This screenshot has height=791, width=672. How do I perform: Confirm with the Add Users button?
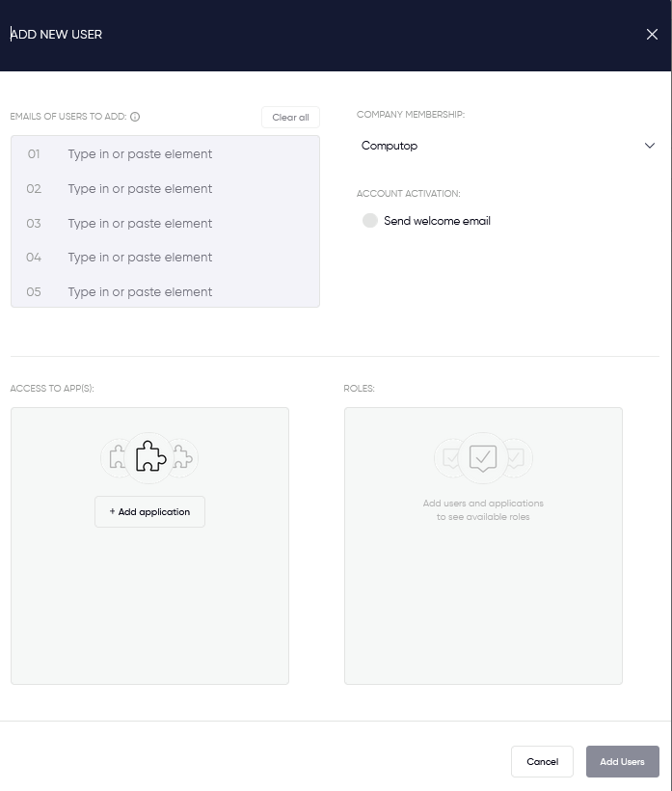click(622, 761)
